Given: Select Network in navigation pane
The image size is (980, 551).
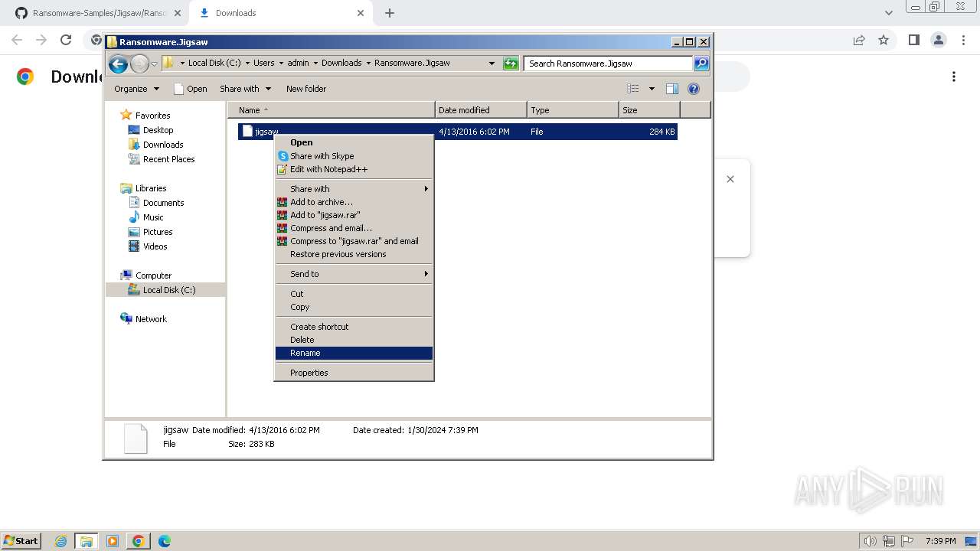Looking at the screenshot, I should (151, 319).
